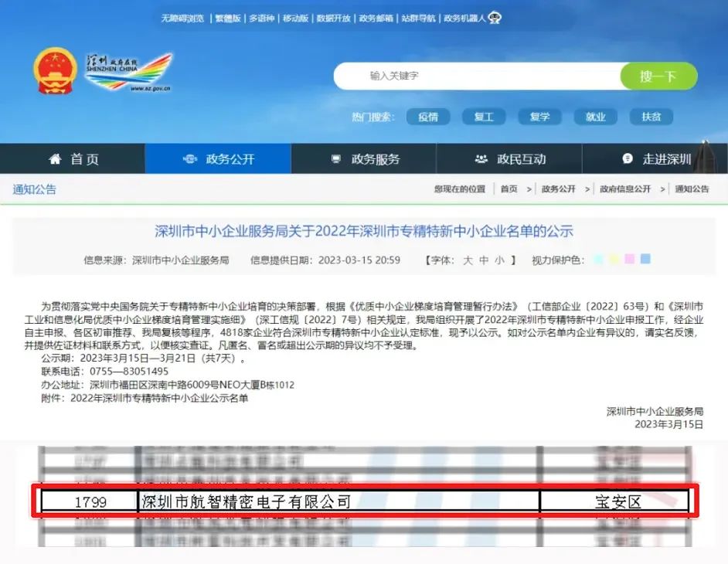Click the icon beside 走进深圳
728x564 pixels.
628,159
